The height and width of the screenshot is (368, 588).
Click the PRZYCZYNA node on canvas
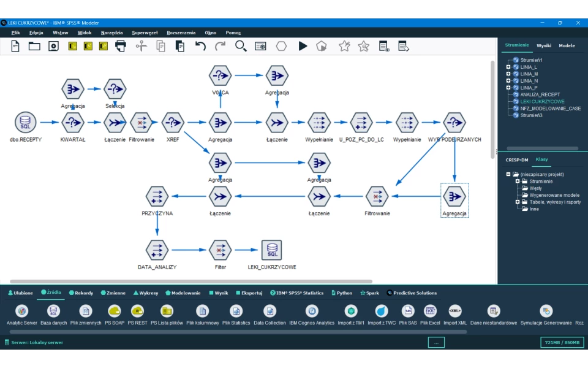[157, 197]
